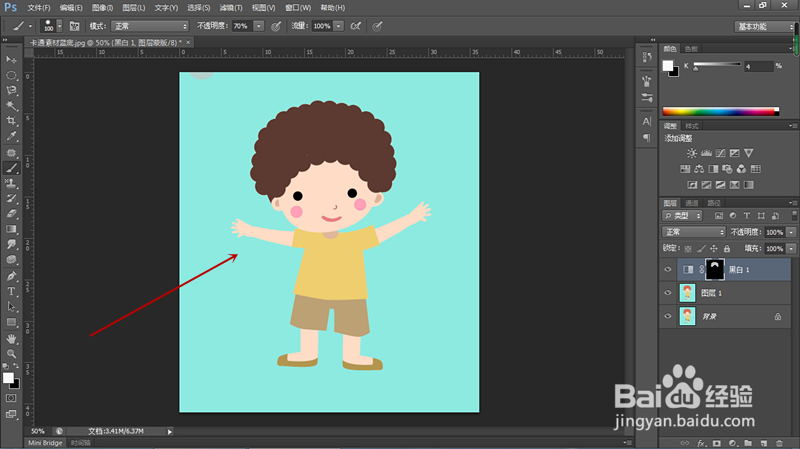This screenshot has height=449, width=800.
Task: Expand the brush opacity 不透明度 dropdown arrow
Action: click(259, 25)
